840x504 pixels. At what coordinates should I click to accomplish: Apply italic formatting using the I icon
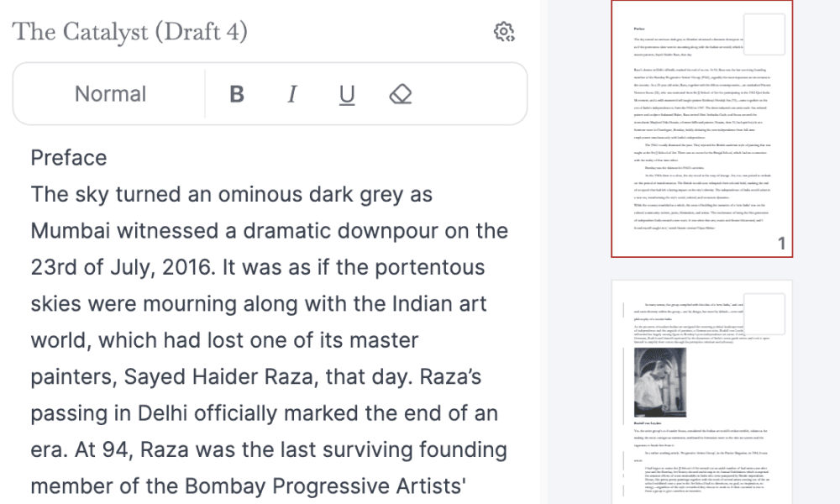tap(292, 94)
